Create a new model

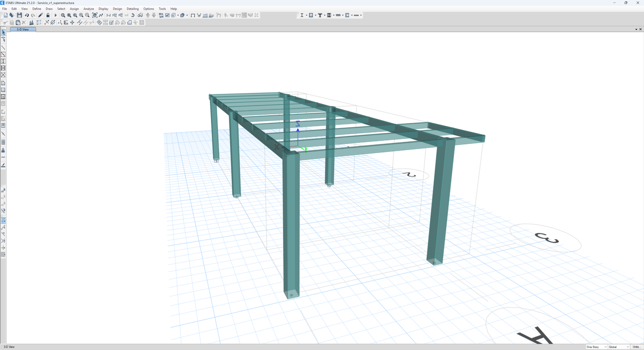pyautogui.click(x=6, y=15)
